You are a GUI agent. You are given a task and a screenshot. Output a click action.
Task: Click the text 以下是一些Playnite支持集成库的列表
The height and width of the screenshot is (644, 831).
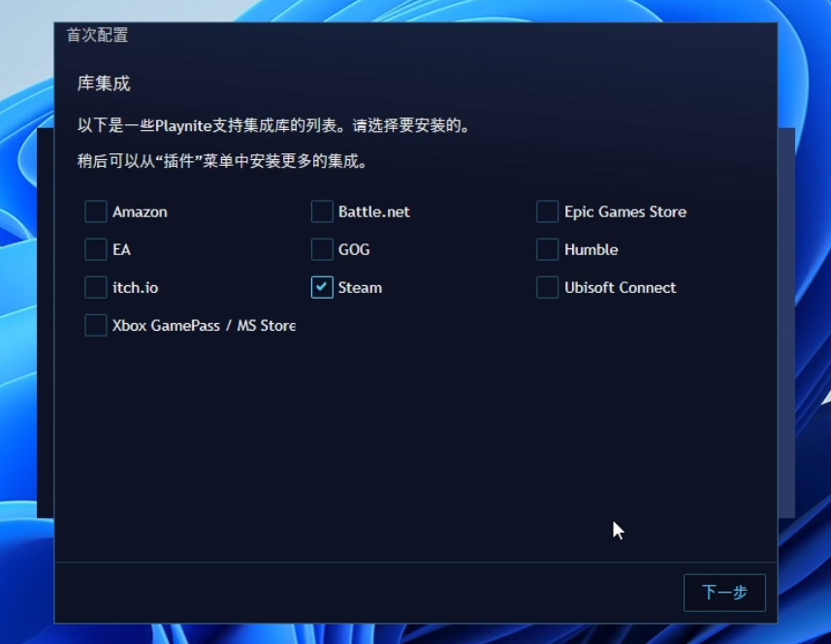[208, 126]
